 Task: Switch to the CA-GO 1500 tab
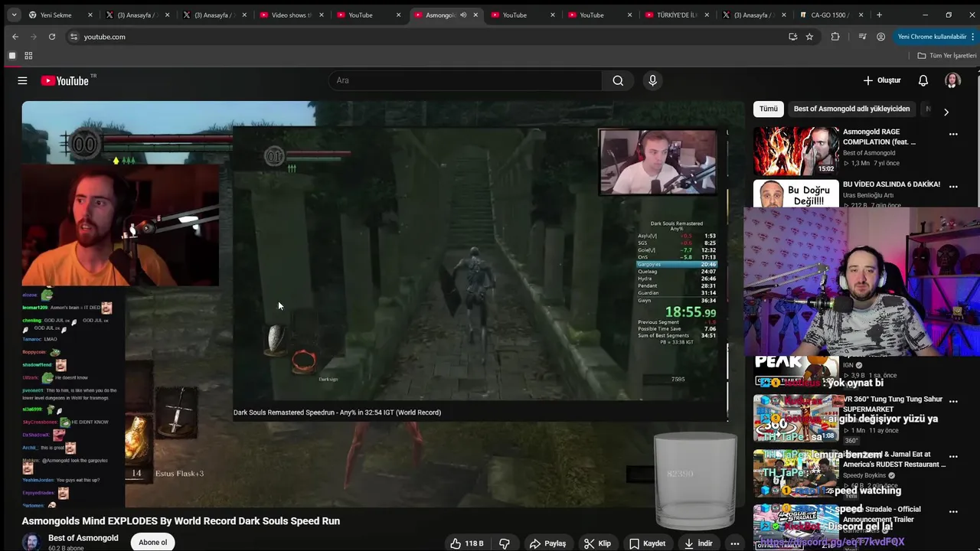(x=831, y=15)
